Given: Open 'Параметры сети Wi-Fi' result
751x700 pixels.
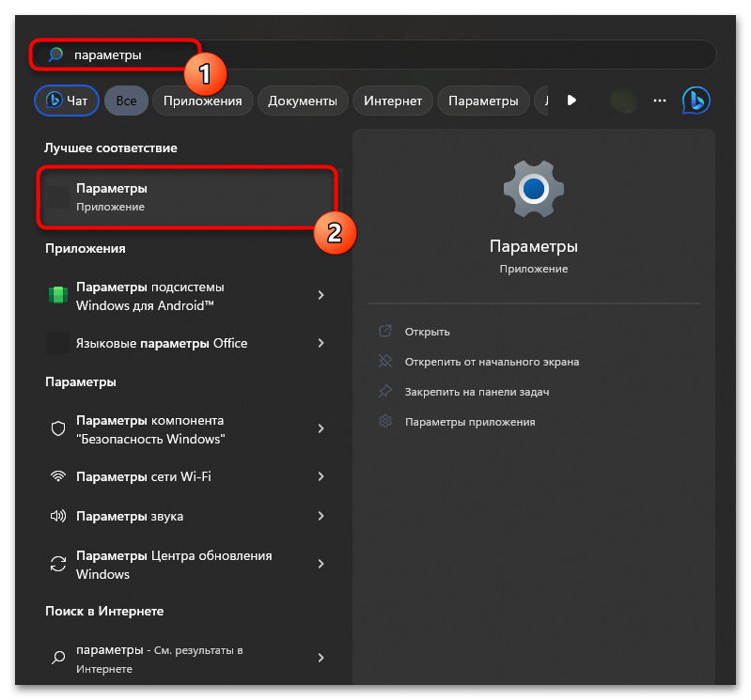Looking at the screenshot, I should click(188, 476).
